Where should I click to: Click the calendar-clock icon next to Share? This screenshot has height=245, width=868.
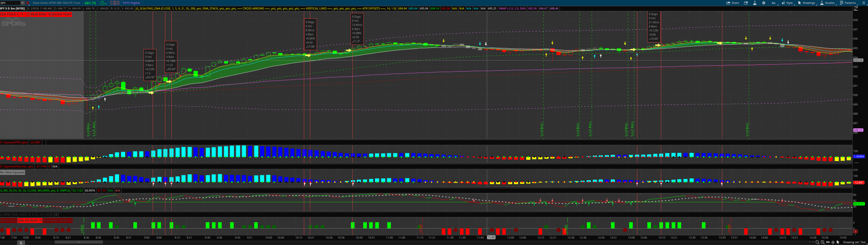tap(746, 3)
